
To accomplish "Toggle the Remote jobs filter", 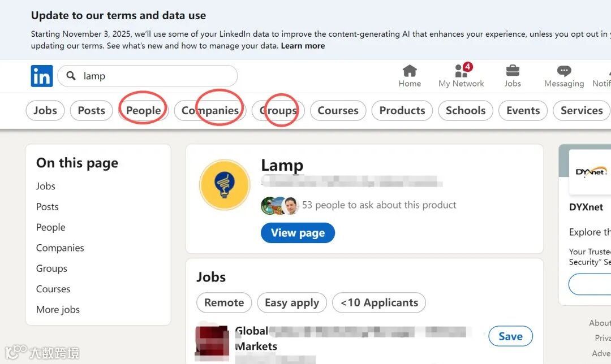I will [x=224, y=303].
